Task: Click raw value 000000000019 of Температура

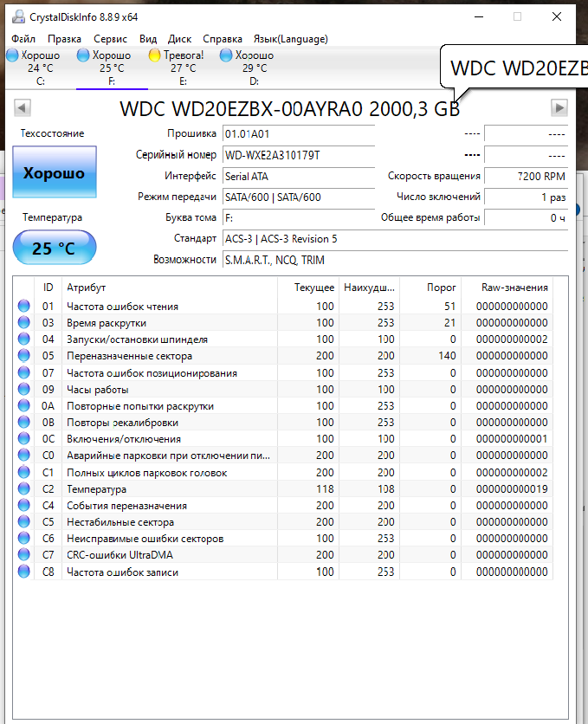Action: [x=512, y=488]
